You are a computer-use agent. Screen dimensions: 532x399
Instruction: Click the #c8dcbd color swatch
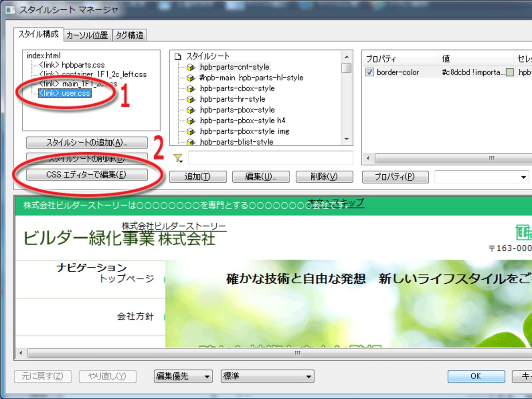pos(510,73)
